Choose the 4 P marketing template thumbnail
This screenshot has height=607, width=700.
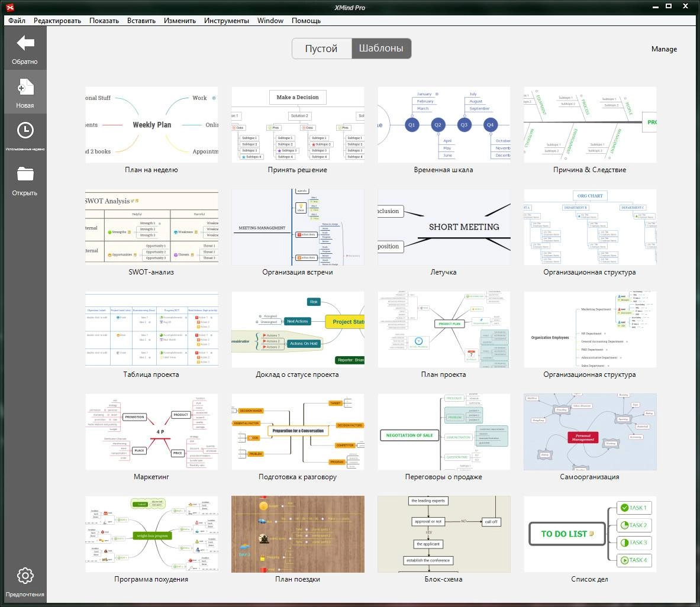(x=152, y=432)
